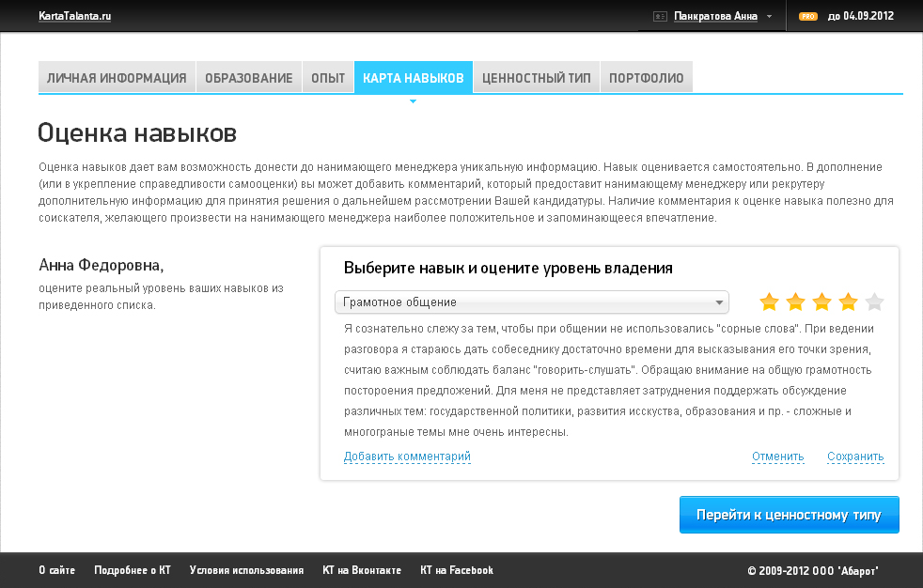Go to the Опыт tab

[328, 78]
